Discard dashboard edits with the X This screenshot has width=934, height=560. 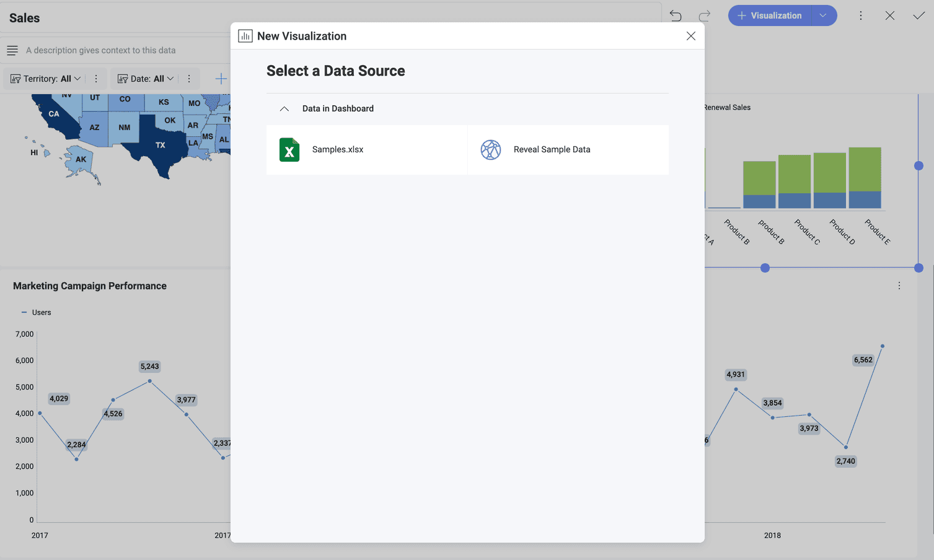pos(890,15)
